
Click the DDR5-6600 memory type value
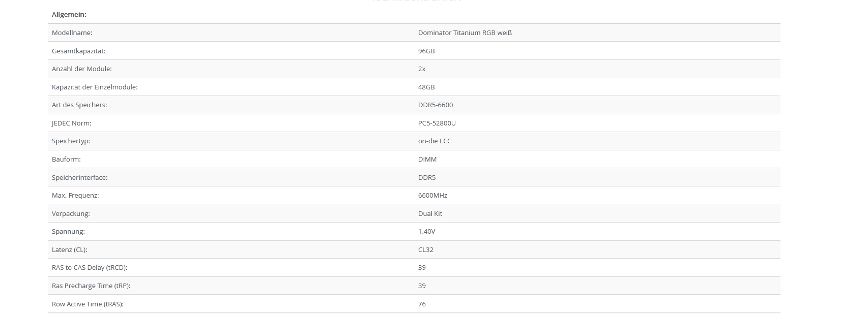point(435,105)
